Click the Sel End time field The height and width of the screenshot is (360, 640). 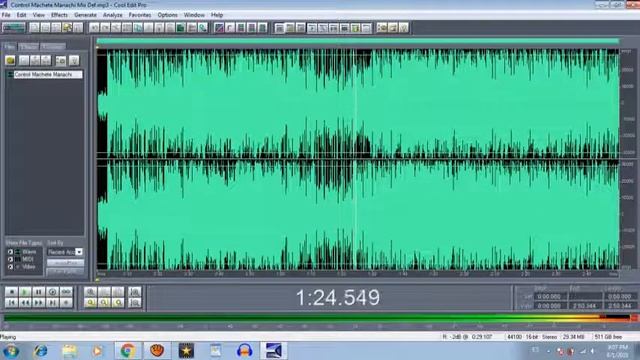[585, 297]
